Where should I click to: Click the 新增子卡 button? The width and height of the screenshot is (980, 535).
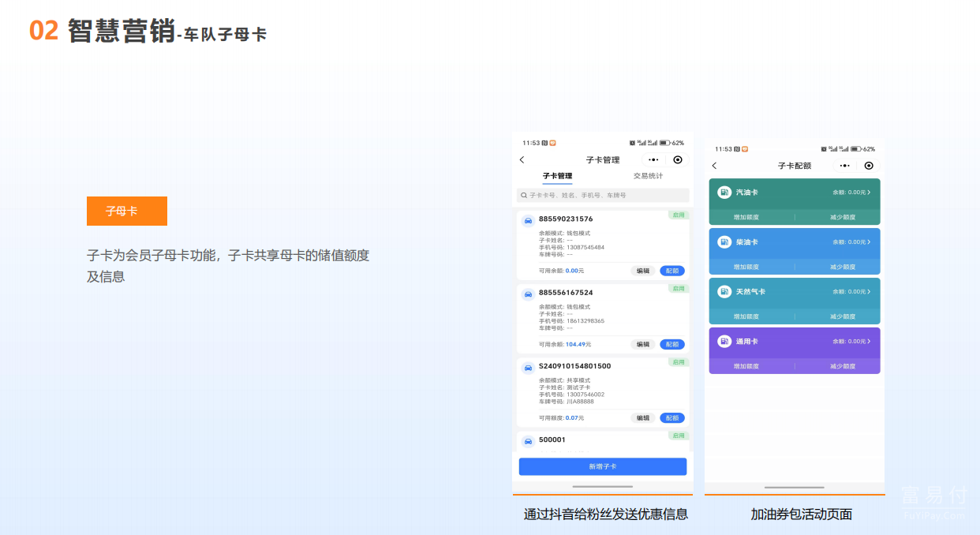click(x=603, y=466)
